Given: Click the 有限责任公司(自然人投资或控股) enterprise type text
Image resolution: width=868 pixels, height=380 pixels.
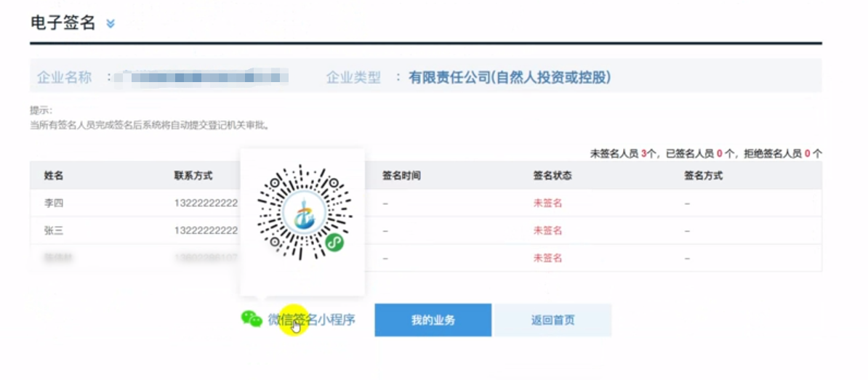Looking at the screenshot, I should [x=510, y=77].
